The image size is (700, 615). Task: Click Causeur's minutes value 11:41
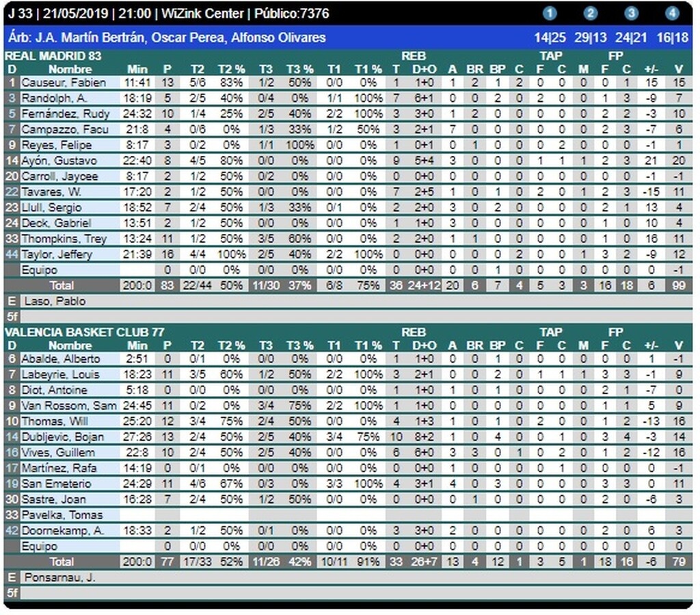[137, 83]
